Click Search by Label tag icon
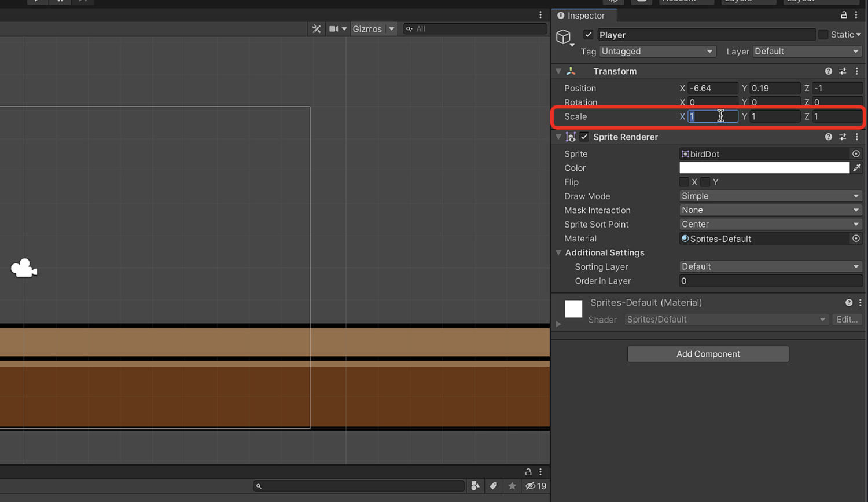Screen dimensions: 868x502 coord(494,486)
